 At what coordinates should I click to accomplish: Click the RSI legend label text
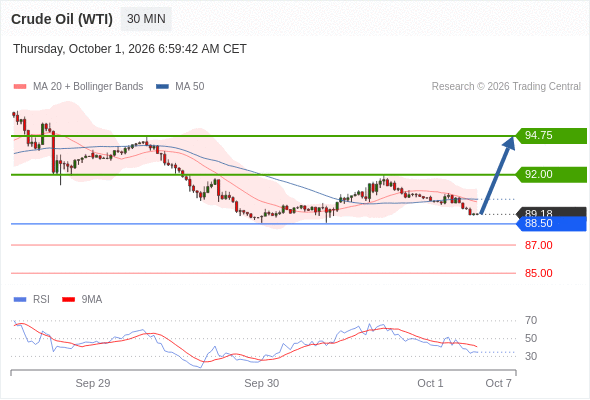pyautogui.click(x=41, y=300)
